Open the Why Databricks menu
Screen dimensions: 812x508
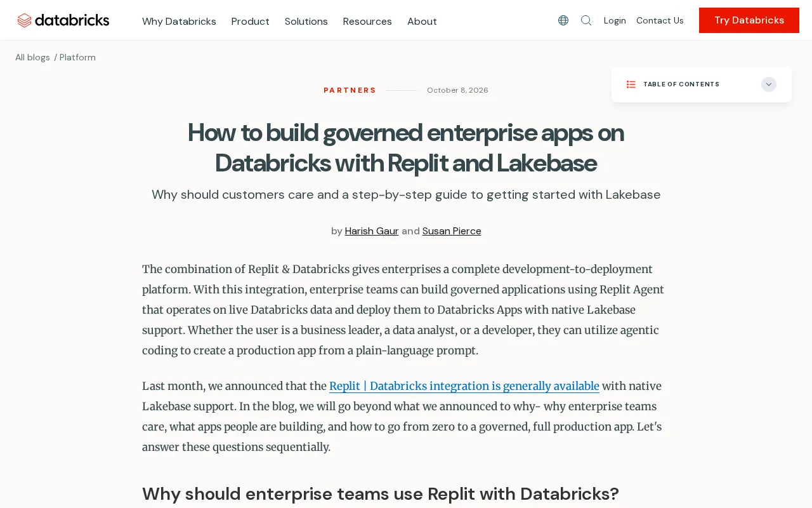[179, 21]
